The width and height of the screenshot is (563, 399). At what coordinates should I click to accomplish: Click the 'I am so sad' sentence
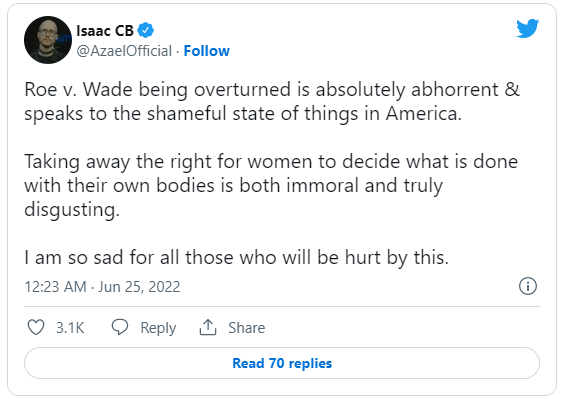point(237,258)
